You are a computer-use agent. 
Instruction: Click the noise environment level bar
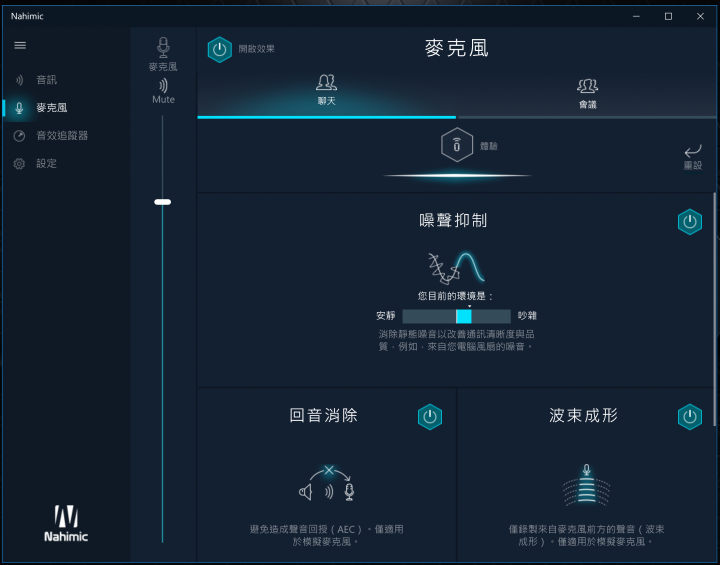point(456,316)
